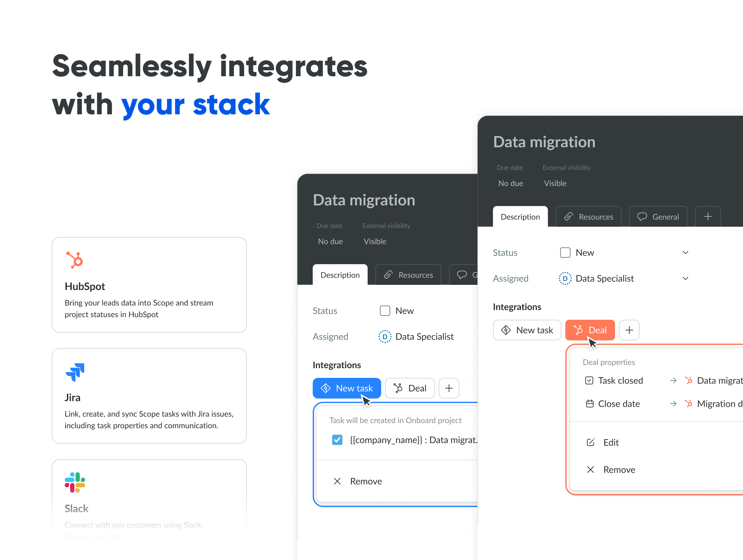743x560 pixels.
Task: Click the X icon beside Remove in Deal popup
Action: [x=590, y=470]
